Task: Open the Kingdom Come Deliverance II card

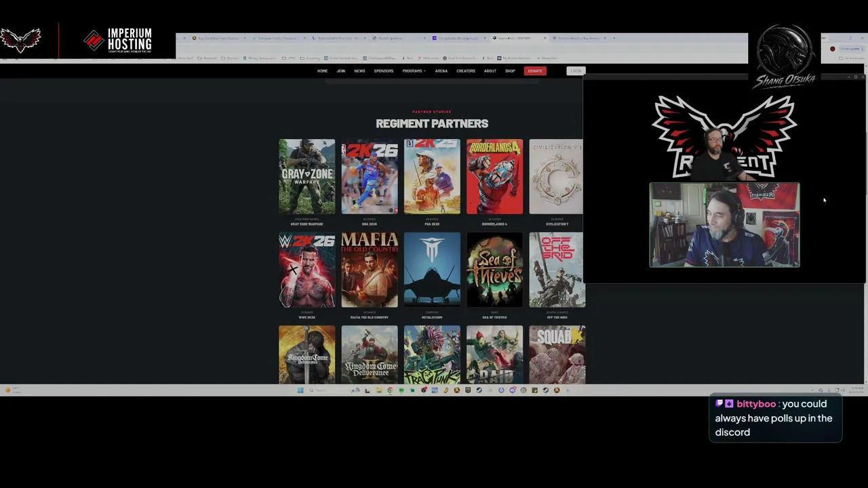Action: (x=370, y=354)
